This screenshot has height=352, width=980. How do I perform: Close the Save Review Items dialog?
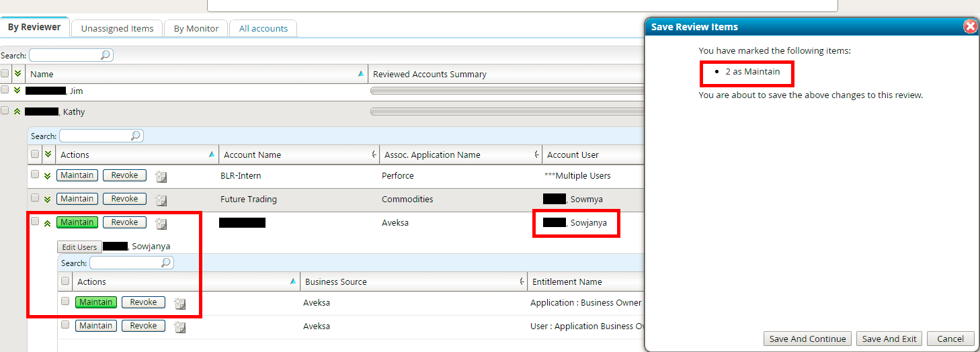(970, 27)
